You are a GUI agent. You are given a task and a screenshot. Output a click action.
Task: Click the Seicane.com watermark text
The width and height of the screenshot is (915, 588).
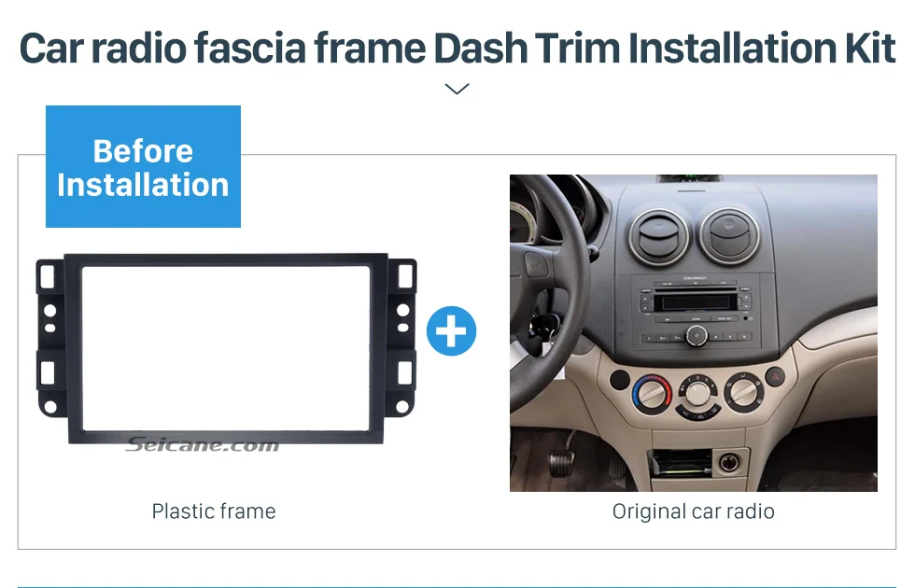click(x=203, y=444)
